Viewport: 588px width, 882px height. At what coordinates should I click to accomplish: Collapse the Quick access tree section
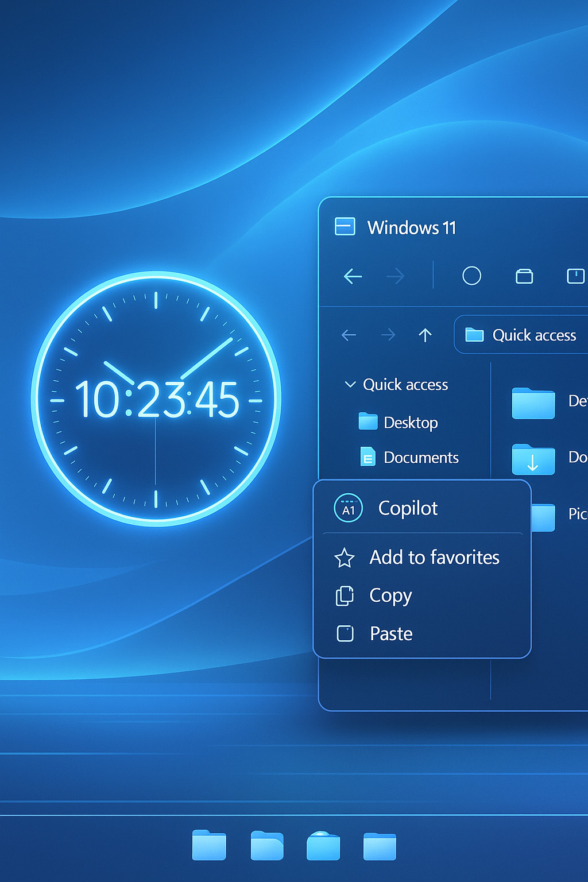pyautogui.click(x=351, y=385)
